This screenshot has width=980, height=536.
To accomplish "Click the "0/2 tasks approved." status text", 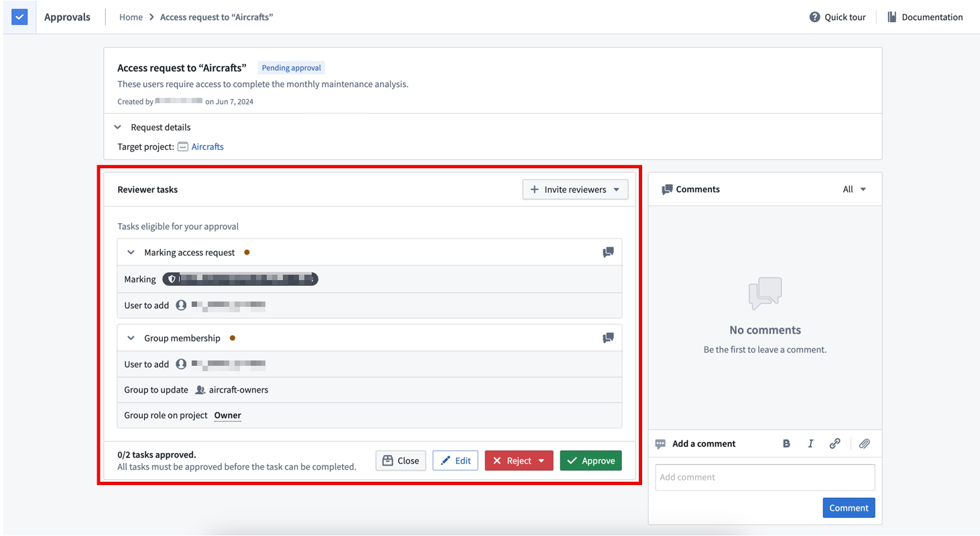I will click(157, 455).
